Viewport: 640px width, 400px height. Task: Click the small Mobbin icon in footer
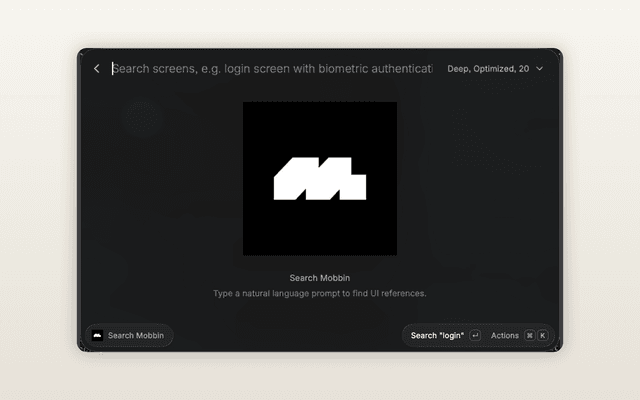(x=97, y=336)
